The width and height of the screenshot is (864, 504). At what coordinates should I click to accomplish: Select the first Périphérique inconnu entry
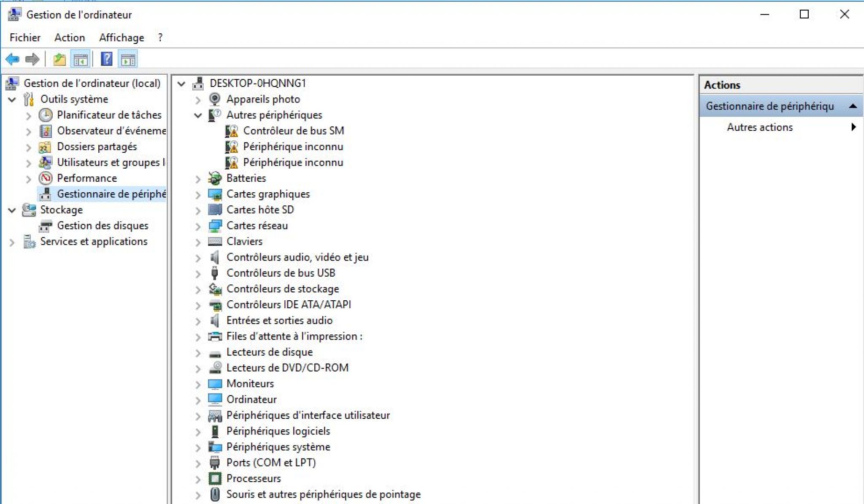[293, 147]
